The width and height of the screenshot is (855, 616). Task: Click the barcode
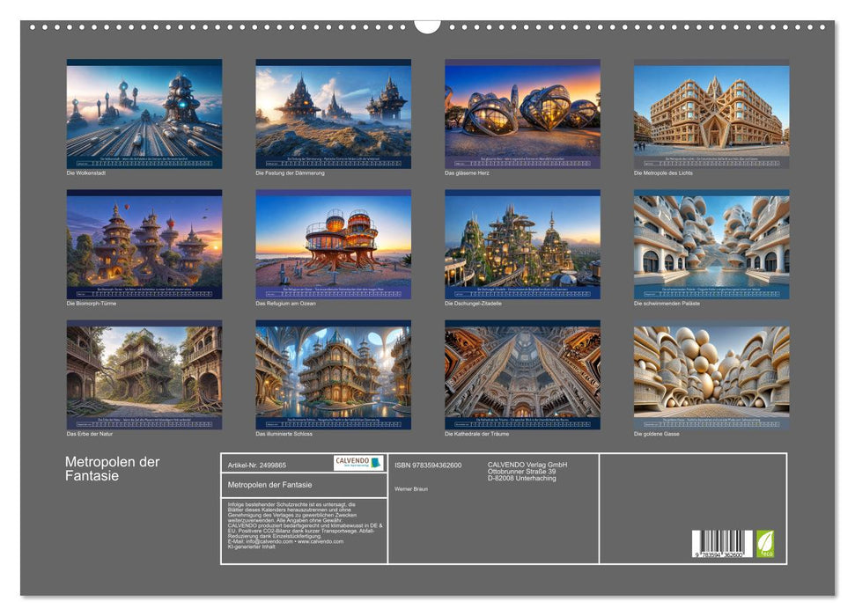pos(723,544)
